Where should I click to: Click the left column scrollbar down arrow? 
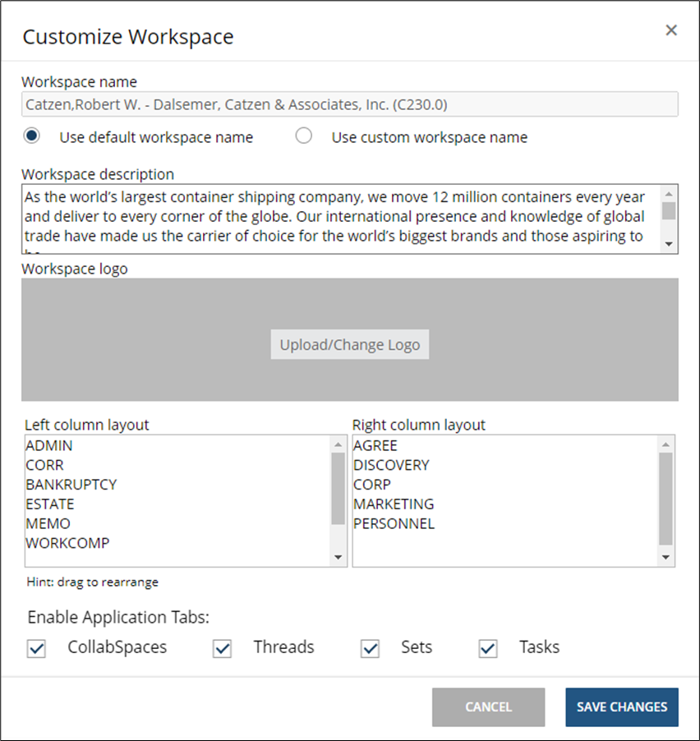[x=337, y=557]
